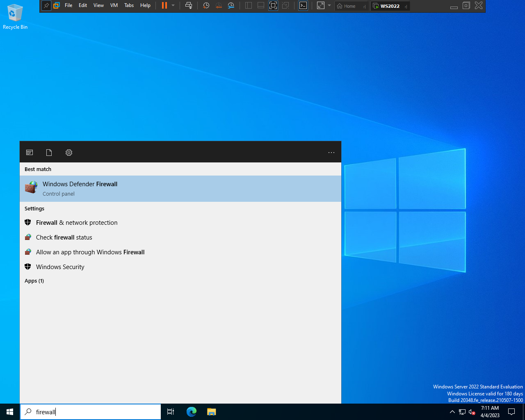Image resolution: width=525 pixels, height=420 pixels.
Task: Click the Best match heading
Action: click(38, 169)
